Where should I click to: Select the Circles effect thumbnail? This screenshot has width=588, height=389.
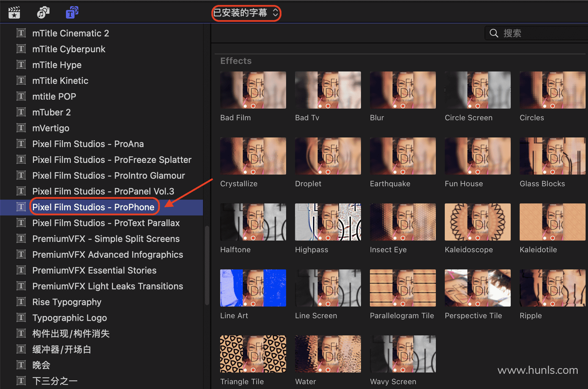tap(553, 90)
